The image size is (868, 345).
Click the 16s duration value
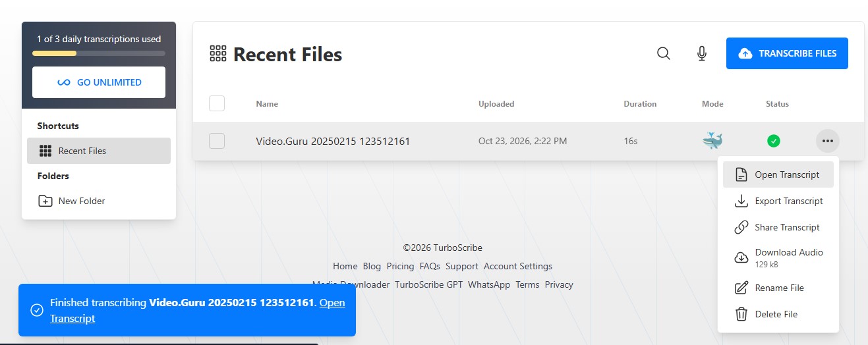click(x=631, y=141)
